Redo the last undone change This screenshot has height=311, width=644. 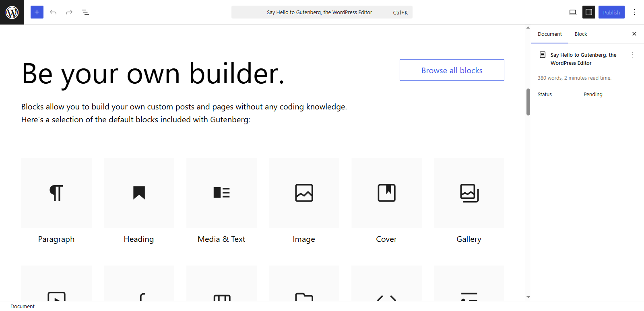(x=69, y=12)
